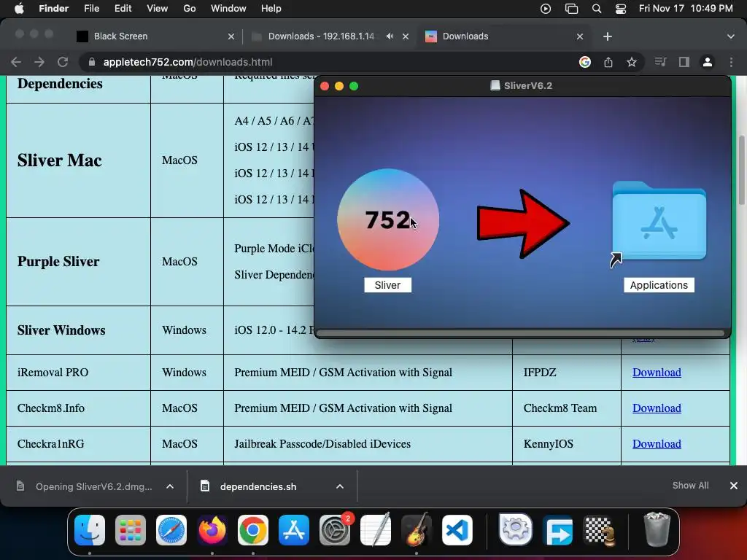Mute the Downloads 192.168.1.14 tab audio

(x=390, y=36)
